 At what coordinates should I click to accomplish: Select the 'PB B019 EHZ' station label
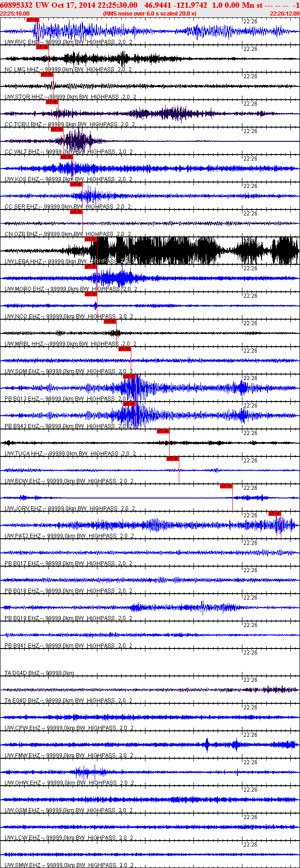[22, 618]
